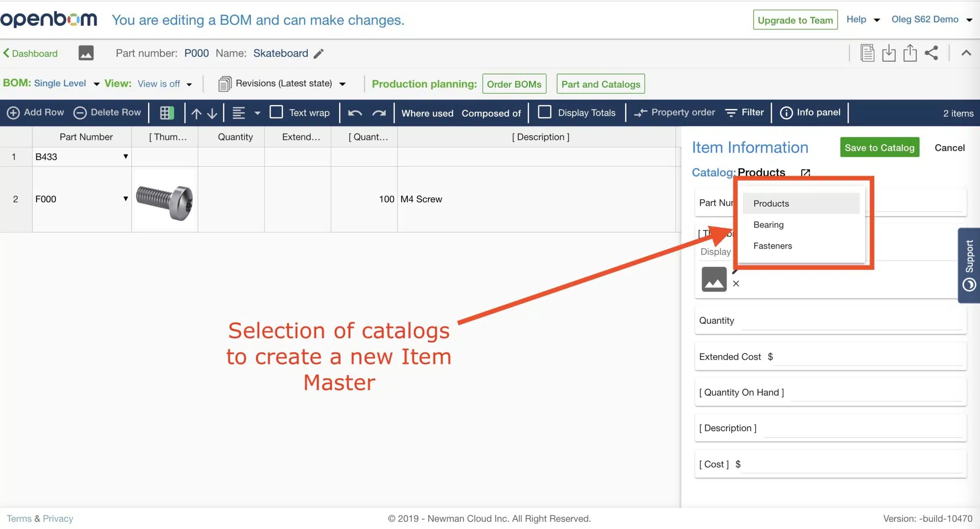The image size is (980, 529).
Task: Click the redo arrow icon
Action: pos(379,113)
